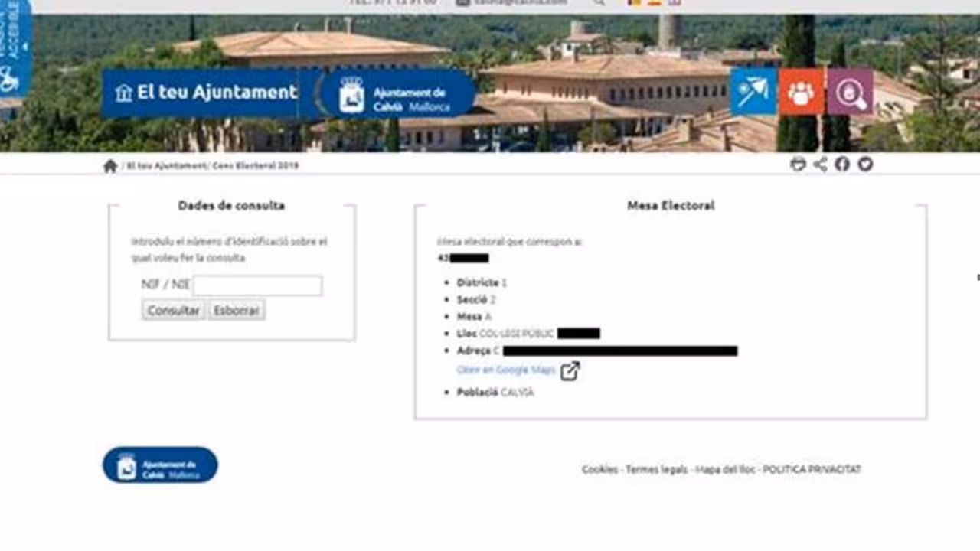980x551 pixels.
Task: Click the purple magnifier transparency icon
Action: (x=850, y=93)
